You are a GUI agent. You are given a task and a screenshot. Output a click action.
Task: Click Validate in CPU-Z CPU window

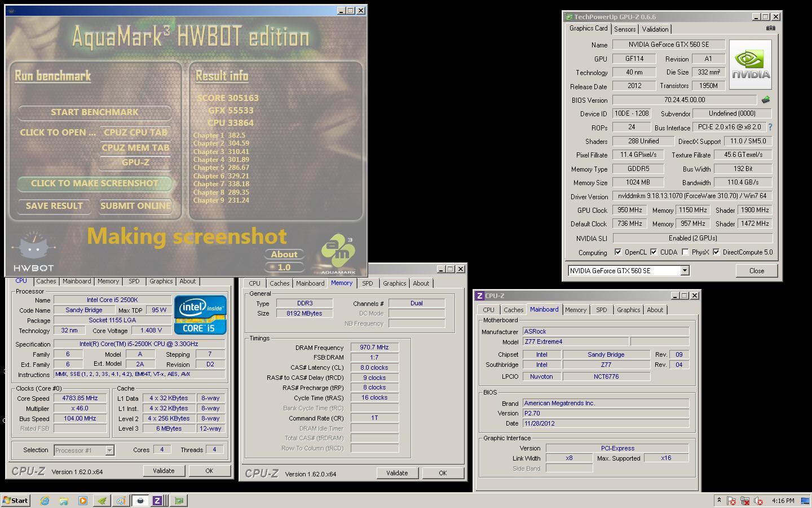(x=164, y=471)
